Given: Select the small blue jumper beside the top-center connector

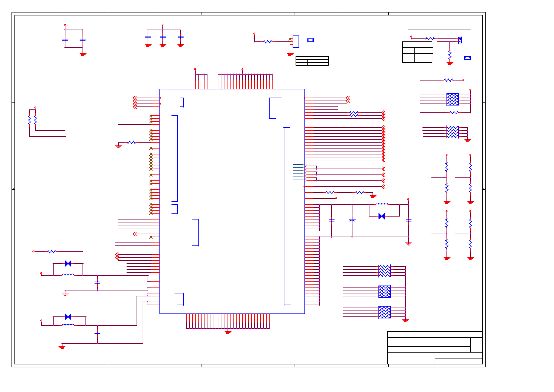Looking at the screenshot, I should click(311, 40).
